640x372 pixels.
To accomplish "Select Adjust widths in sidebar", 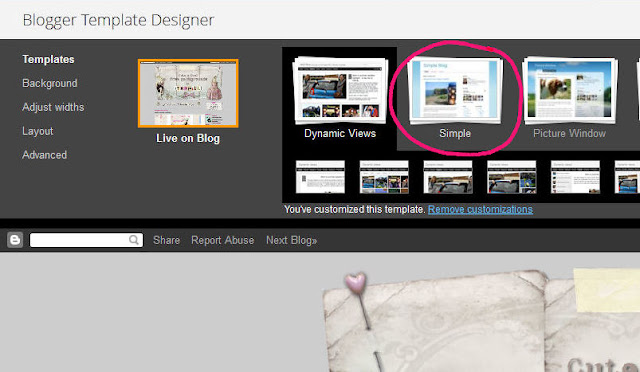I will (x=53, y=107).
